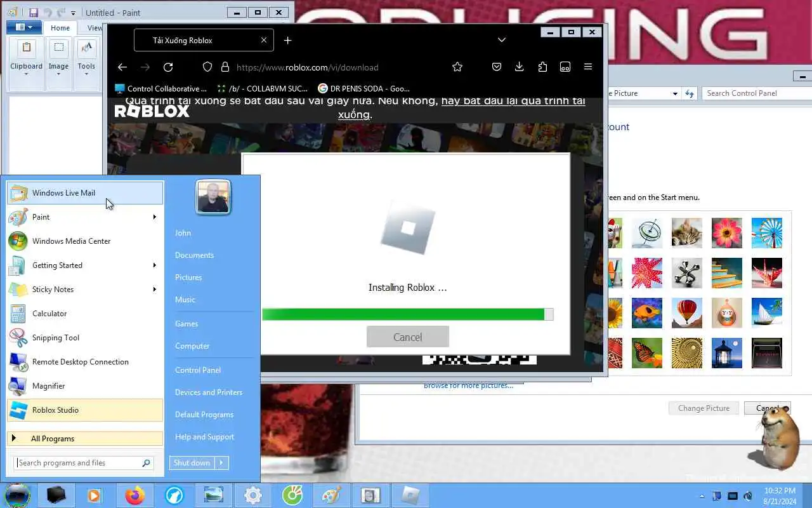Launch Sticky Notes
This screenshot has height=508, width=812.
point(85,290)
